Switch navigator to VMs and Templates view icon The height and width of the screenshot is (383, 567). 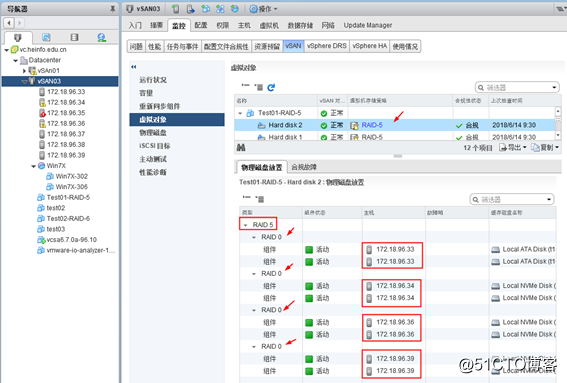point(46,37)
